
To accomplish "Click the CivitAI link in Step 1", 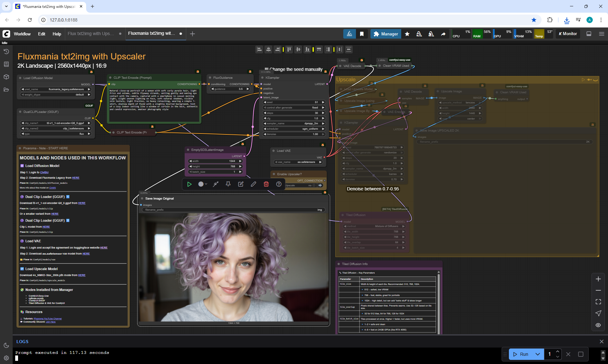I will click(x=44, y=172).
